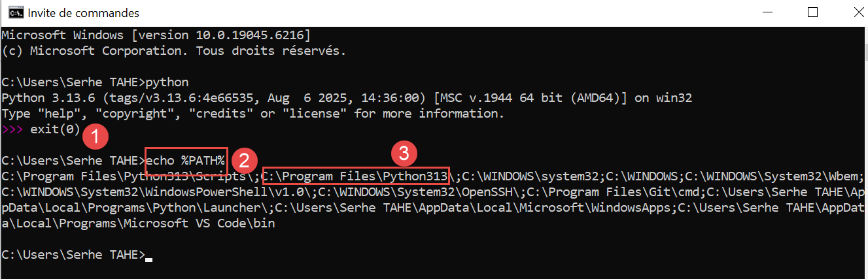Click the "Python 3.13.6" version line
The height and width of the screenshot is (279, 868).
click(x=48, y=98)
